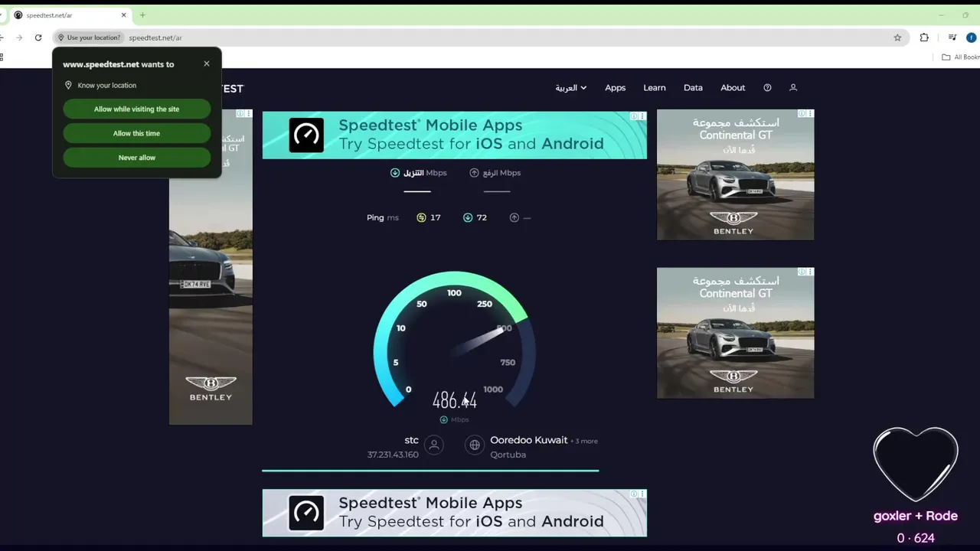Image resolution: width=980 pixels, height=551 pixels.
Task: Go forward in browser history
Action: point(19,37)
